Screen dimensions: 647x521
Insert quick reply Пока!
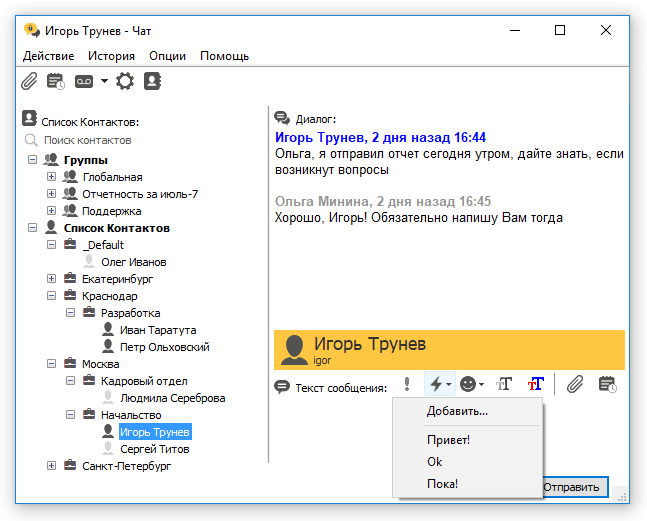[442, 483]
